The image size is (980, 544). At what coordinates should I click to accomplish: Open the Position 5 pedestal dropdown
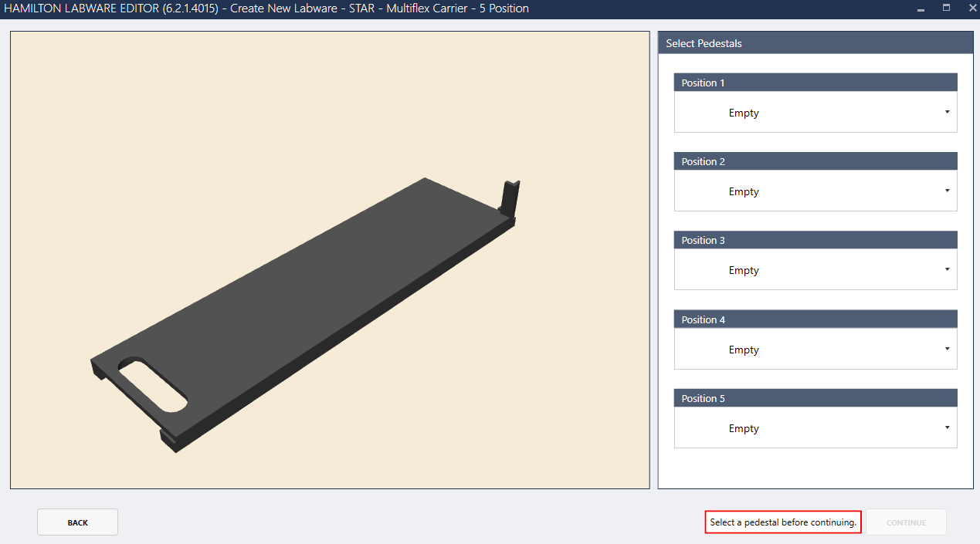point(815,428)
